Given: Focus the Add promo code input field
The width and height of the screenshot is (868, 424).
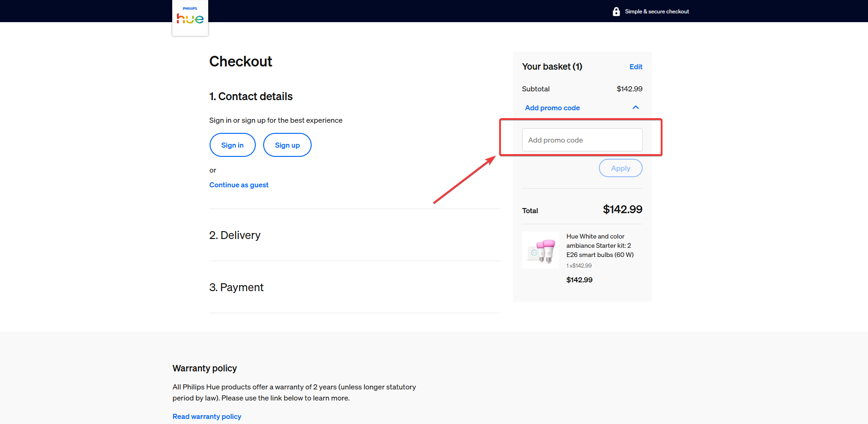Looking at the screenshot, I should tap(582, 140).
